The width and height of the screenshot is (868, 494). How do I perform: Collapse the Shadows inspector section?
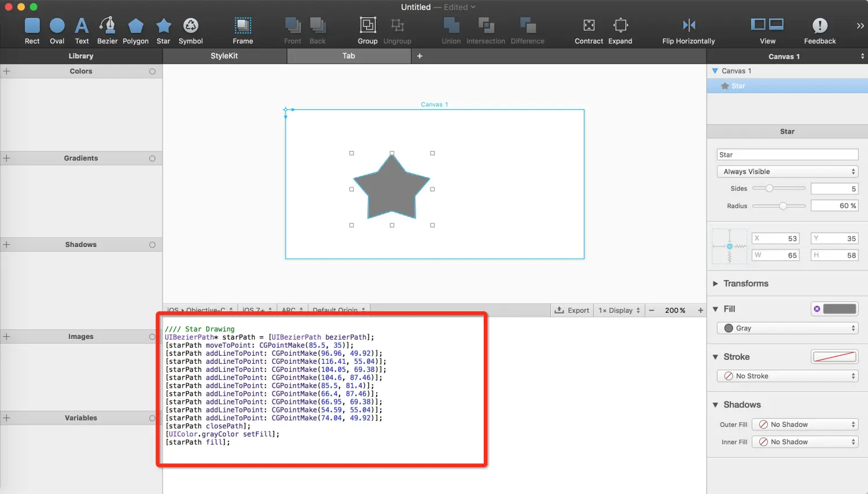tap(715, 405)
